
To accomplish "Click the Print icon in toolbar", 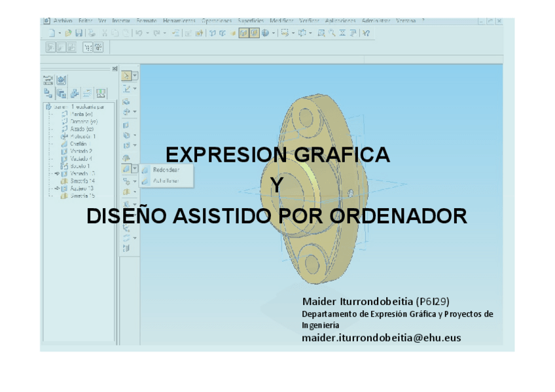I will pyautogui.click(x=92, y=33).
